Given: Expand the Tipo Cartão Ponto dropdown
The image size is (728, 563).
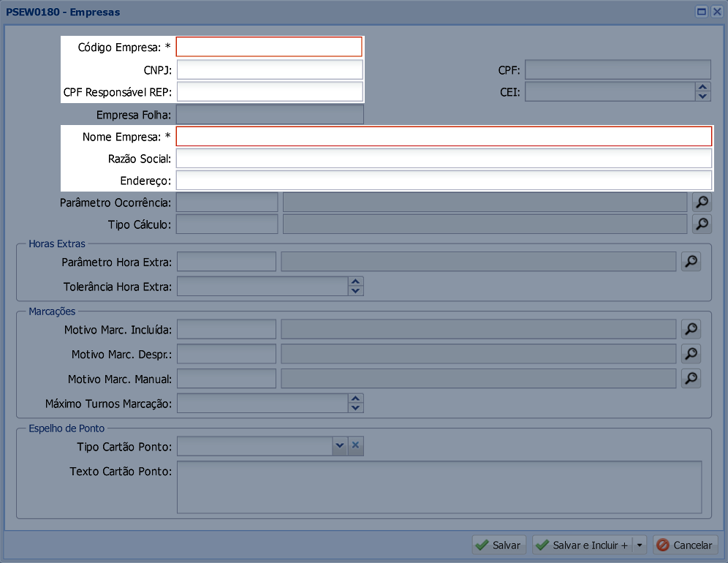Looking at the screenshot, I should coord(339,445).
